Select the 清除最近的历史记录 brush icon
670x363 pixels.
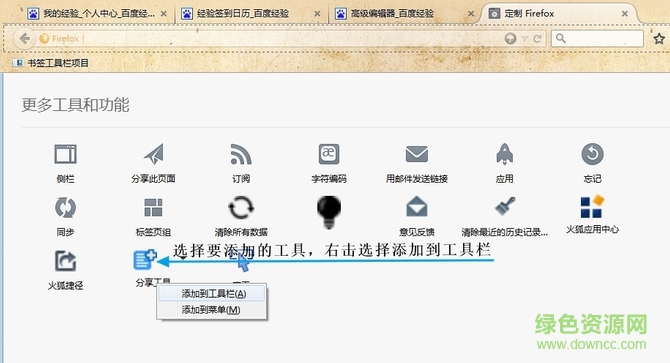coord(505,207)
